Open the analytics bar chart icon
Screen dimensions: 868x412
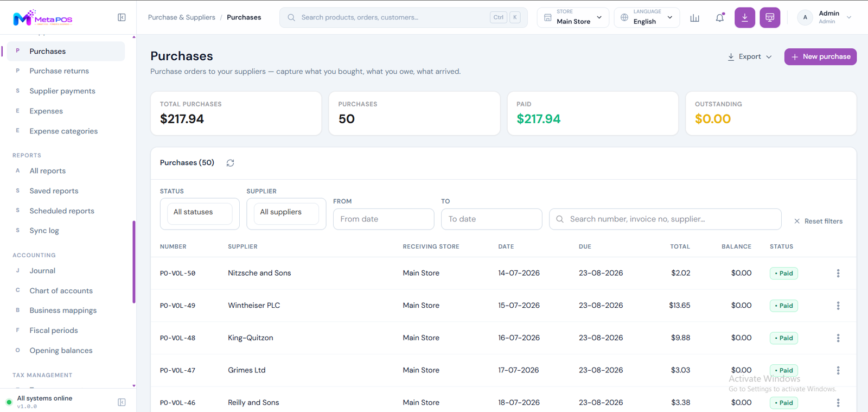coord(694,18)
